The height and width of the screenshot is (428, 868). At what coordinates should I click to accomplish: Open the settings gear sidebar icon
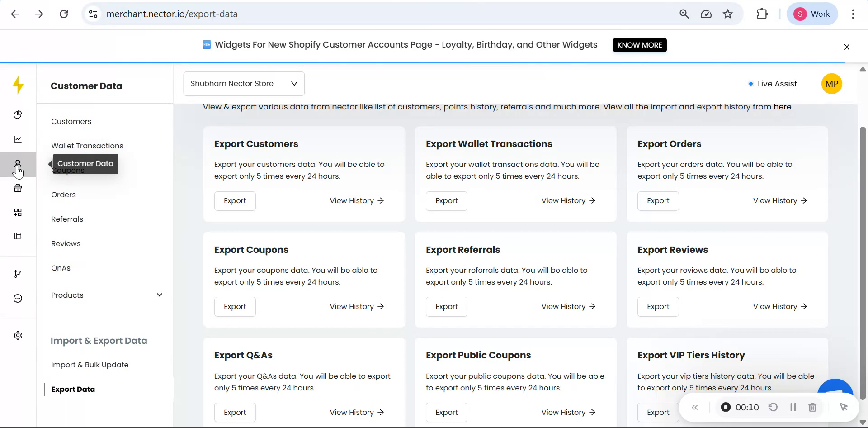tap(18, 336)
